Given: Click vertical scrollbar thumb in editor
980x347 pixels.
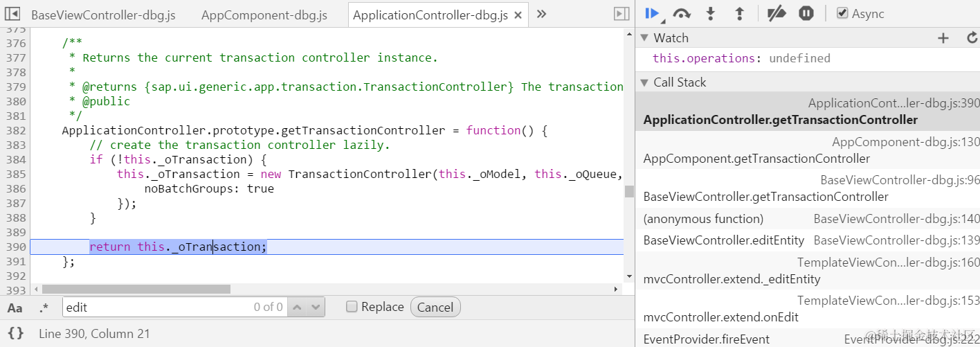Looking at the screenshot, I should tap(629, 191).
